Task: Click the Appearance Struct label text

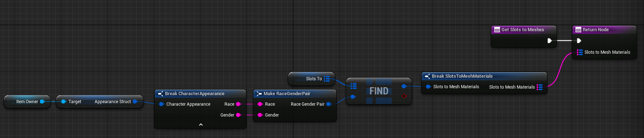Action: (113, 102)
